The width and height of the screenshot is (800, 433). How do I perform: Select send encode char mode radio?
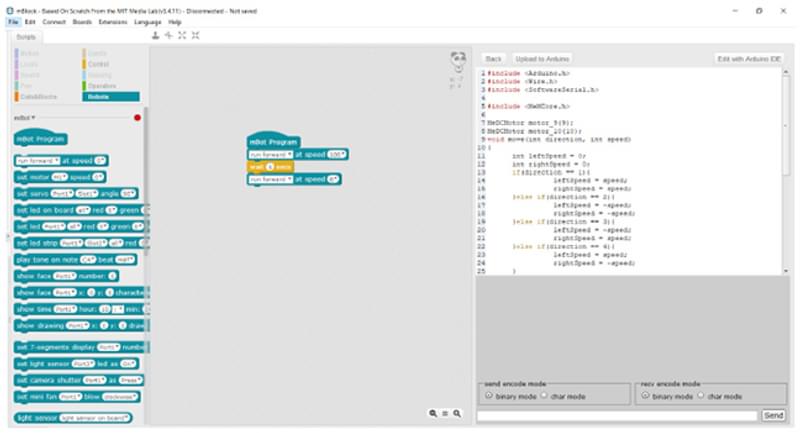tap(544, 395)
